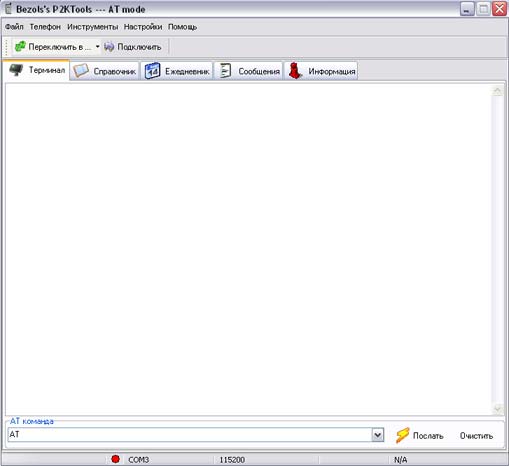This screenshot has width=509, height=466.
Task: Open the Инструменты menu
Action: [x=93, y=27]
